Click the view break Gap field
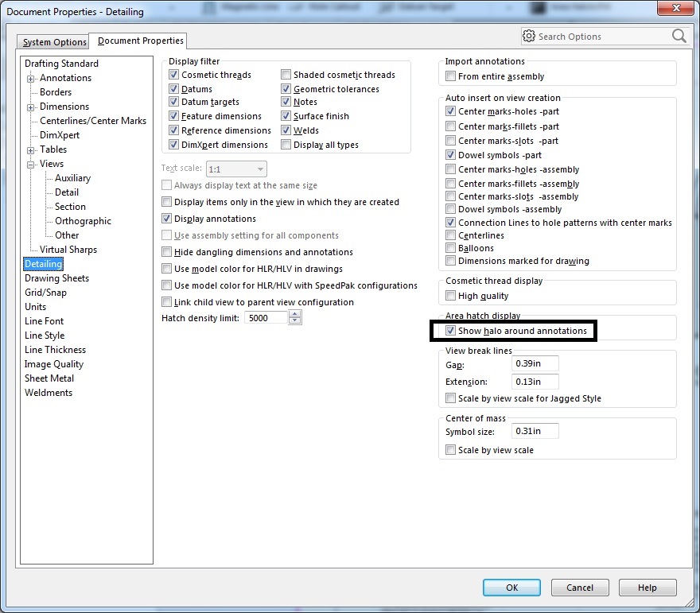 [535, 364]
